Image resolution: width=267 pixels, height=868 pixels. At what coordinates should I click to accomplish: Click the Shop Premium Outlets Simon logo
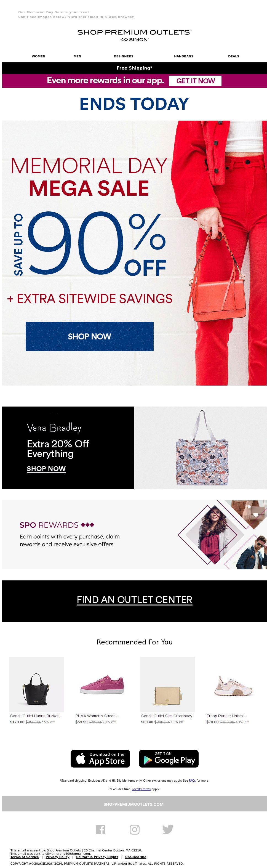pos(134,35)
